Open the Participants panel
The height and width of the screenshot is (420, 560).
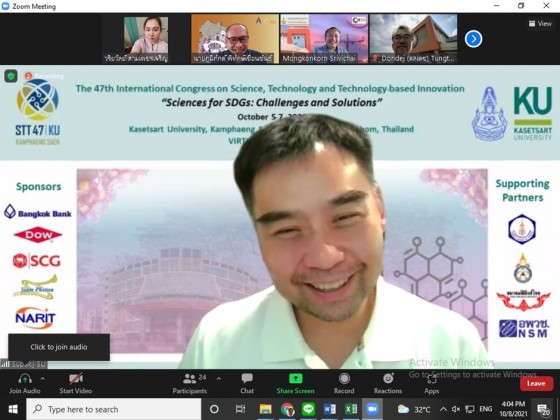[x=190, y=384]
